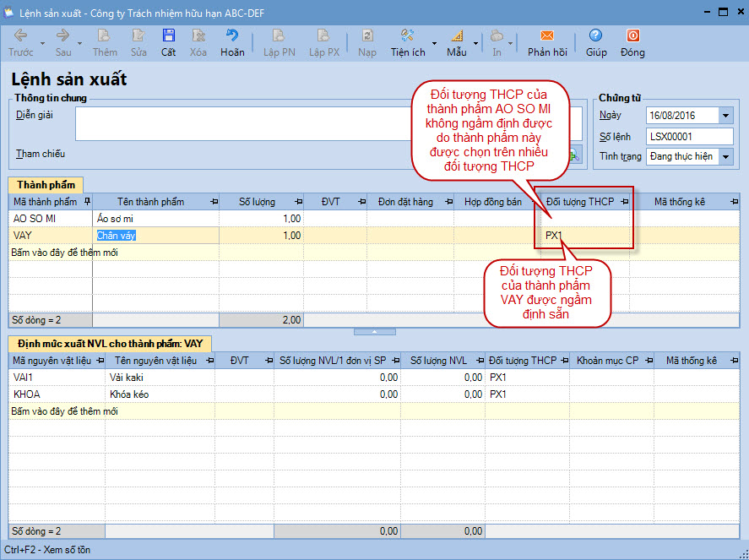The width and height of the screenshot is (749, 560).
Task: Go to next record with Sau
Action: 63,42
